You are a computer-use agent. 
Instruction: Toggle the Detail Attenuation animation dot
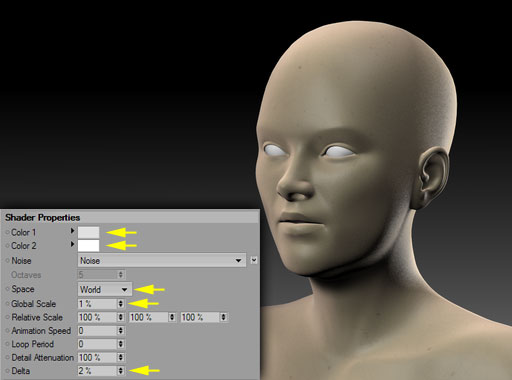(7, 358)
